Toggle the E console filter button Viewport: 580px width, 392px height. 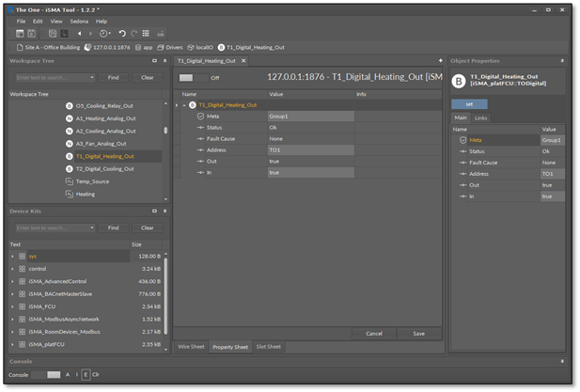point(86,374)
